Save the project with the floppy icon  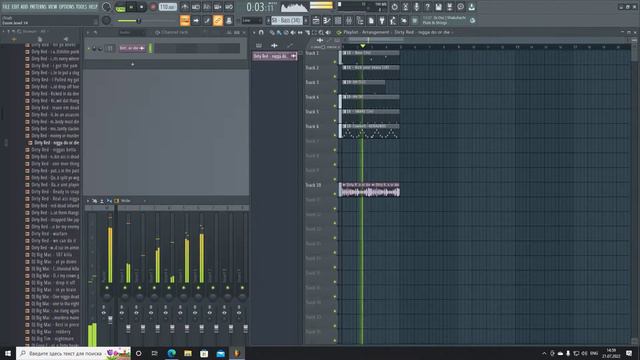coord(439,7)
